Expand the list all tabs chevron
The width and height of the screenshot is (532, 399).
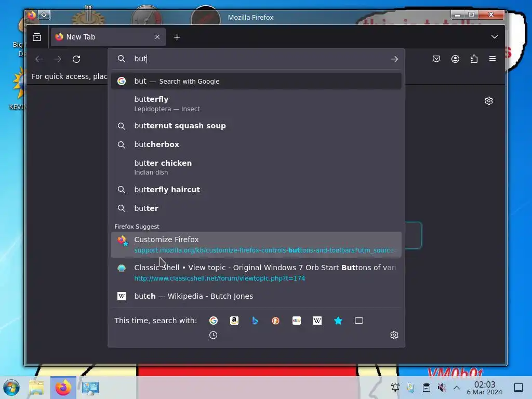pos(495,37)
